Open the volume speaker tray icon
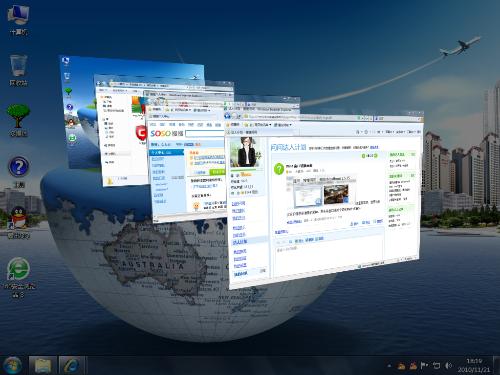Screen dimensions: 500x375 point(449,366)
